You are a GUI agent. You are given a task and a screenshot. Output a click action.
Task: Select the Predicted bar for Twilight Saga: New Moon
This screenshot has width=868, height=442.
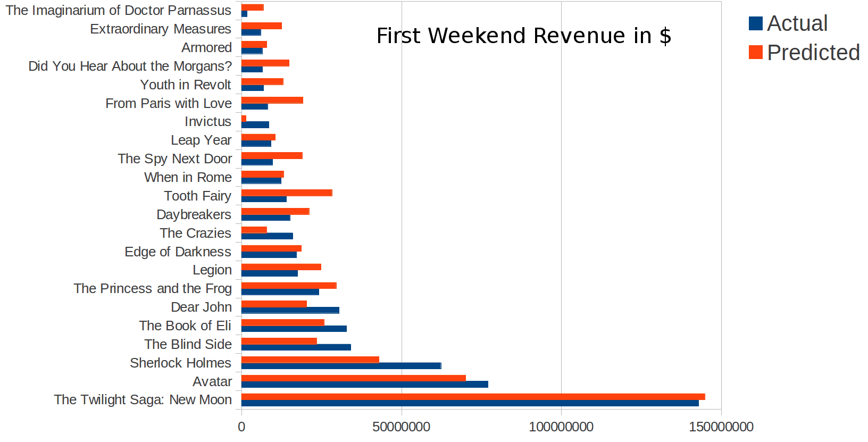[x=473, y=397]
